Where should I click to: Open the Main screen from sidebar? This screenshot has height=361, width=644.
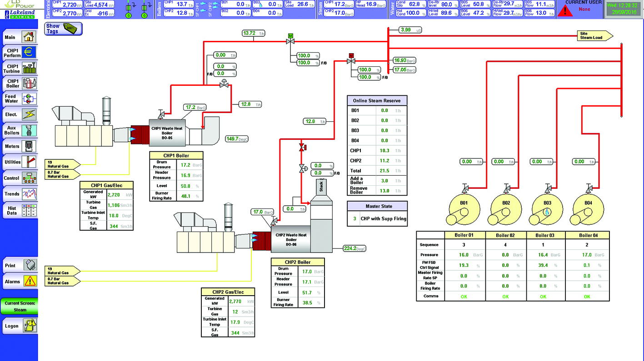[20, 37]
